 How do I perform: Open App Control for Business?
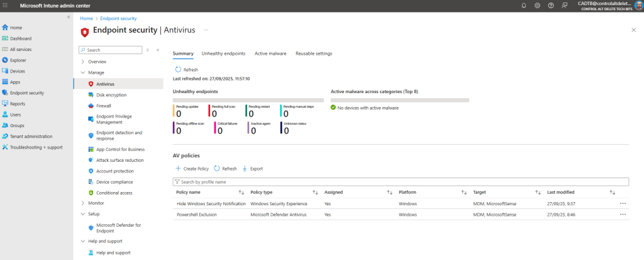120,149
